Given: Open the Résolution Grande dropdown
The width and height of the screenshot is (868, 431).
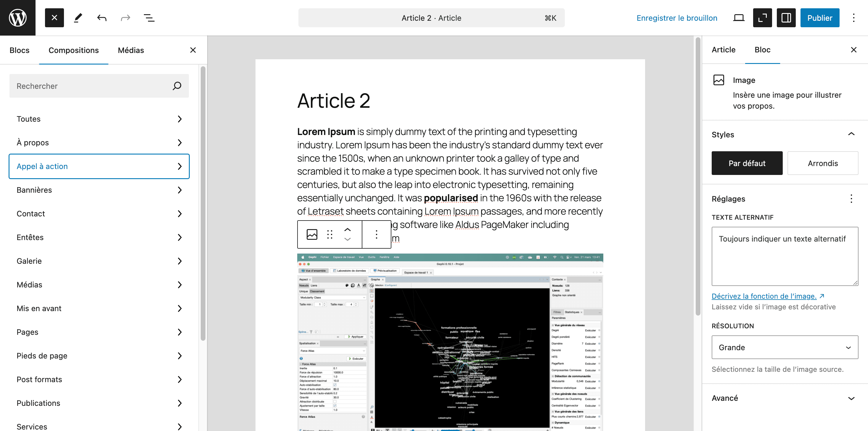Looking at the screenshot, I should click(x=785, y=347).
